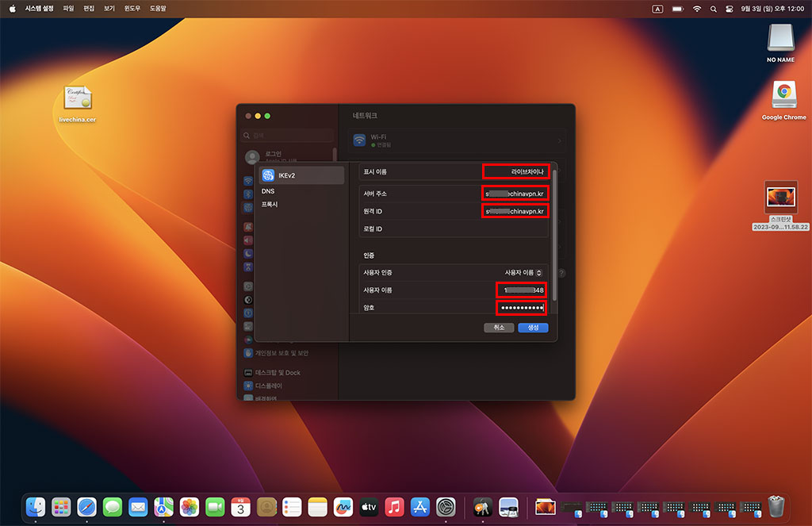Viewport: 812px width, 526px height.
Task: Click the wallpaper image thumbnail in the Dock
Action: [546, 507]
